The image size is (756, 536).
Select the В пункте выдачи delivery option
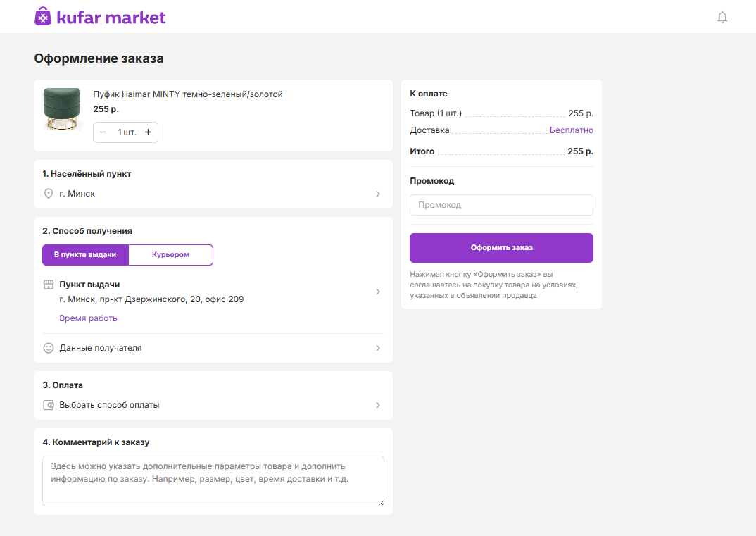pyautogui.click(x=85, y=255)
